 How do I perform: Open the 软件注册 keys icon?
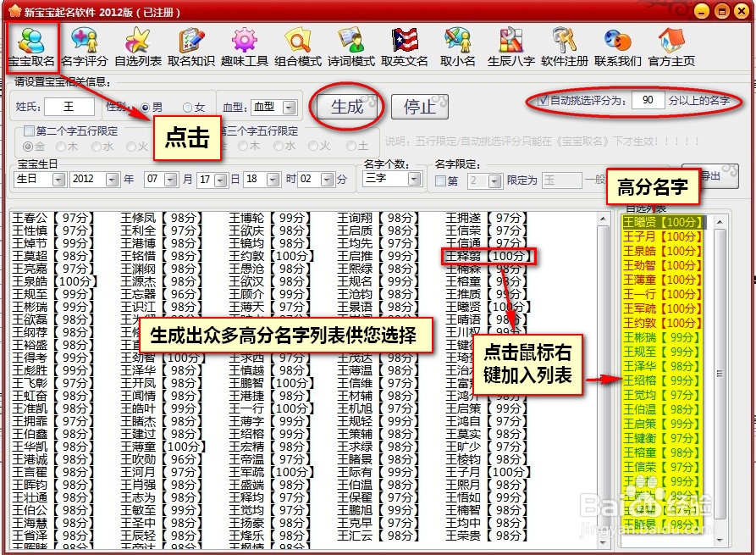click(565, 47)
